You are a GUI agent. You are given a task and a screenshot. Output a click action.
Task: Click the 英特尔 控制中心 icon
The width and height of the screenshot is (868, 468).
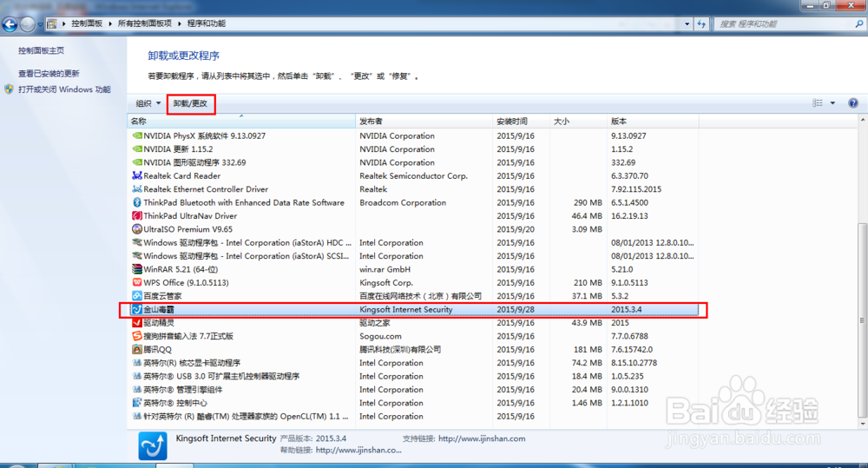[137, 403]
